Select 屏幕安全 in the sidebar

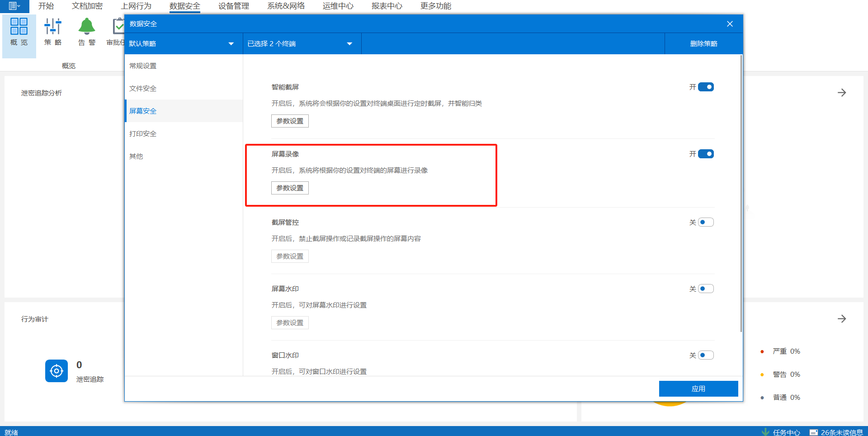184,111
